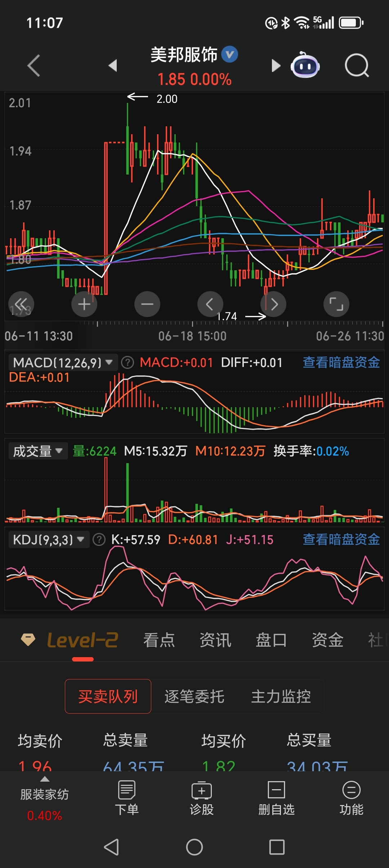Open 查看暗盘资金 link beside MACD
The height and width of the screenshot is (868, 389).
click(x=341, y=362)
